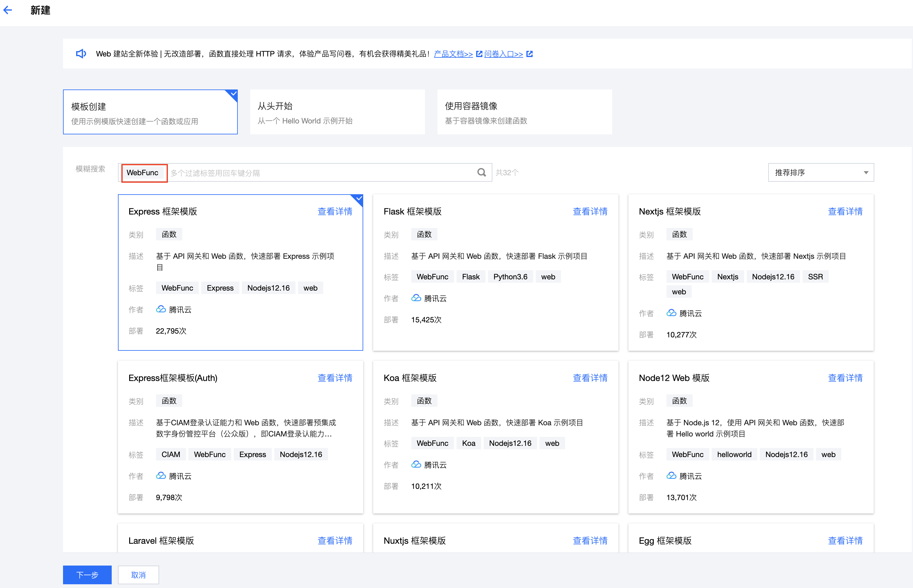View details of Express 框架模版
The image size is (913, 588).
(335, 211)
